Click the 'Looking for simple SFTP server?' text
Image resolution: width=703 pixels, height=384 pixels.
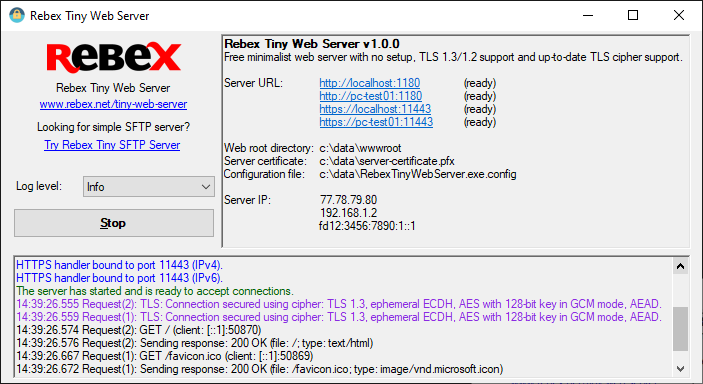click(113, 127)
